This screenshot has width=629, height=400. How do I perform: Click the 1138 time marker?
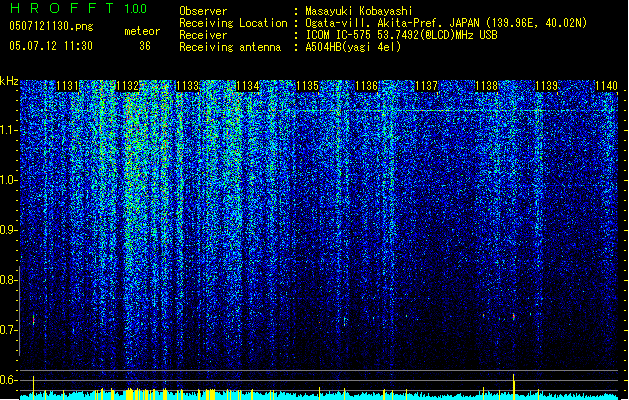[x=486, y=86]
